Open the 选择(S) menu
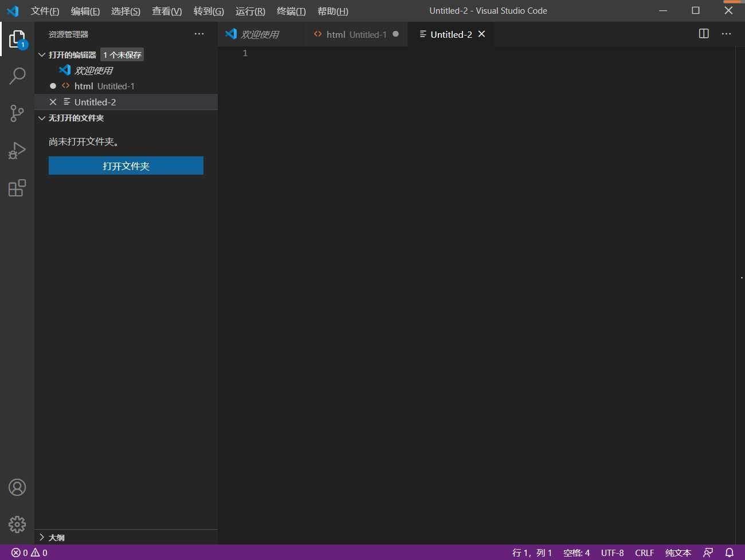Screen dimensions: 745x560 coord(126,11)
